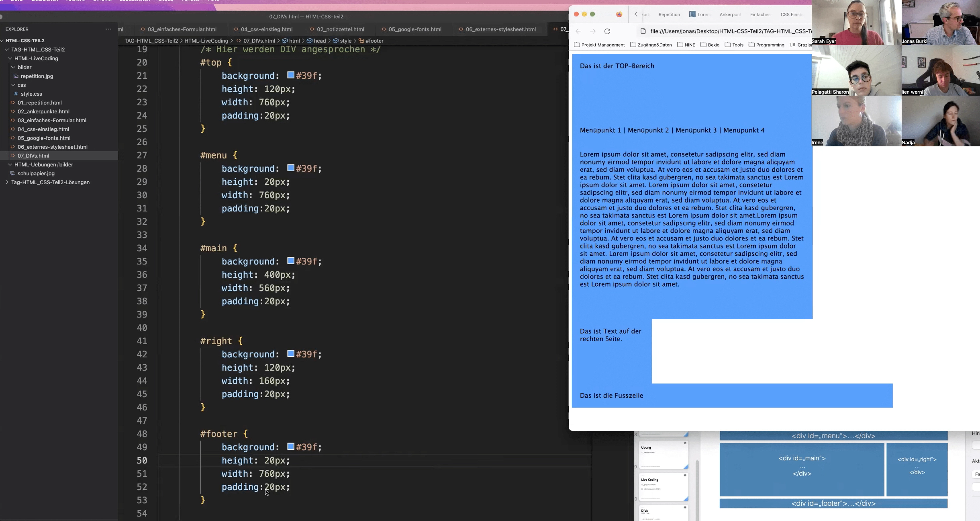This screenshot has width=980, height=521.
Task: Open style.css in the explorer
Action: pyautogui.click(x=31, y=94)
